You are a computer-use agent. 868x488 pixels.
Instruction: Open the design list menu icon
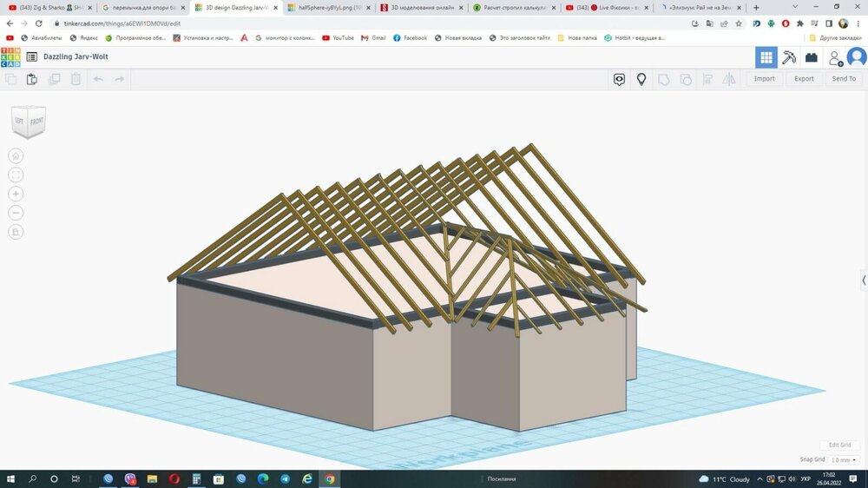coord(32,57)
